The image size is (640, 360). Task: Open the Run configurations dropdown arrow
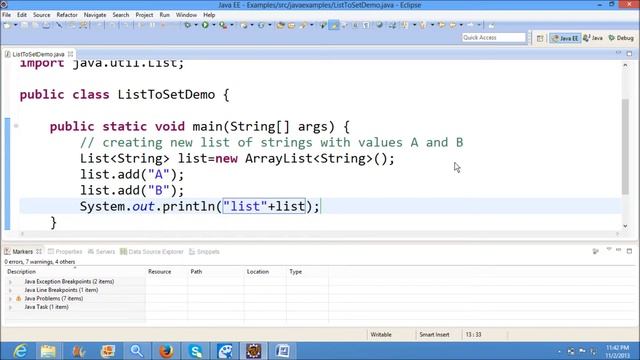click(x=213, y=25)
